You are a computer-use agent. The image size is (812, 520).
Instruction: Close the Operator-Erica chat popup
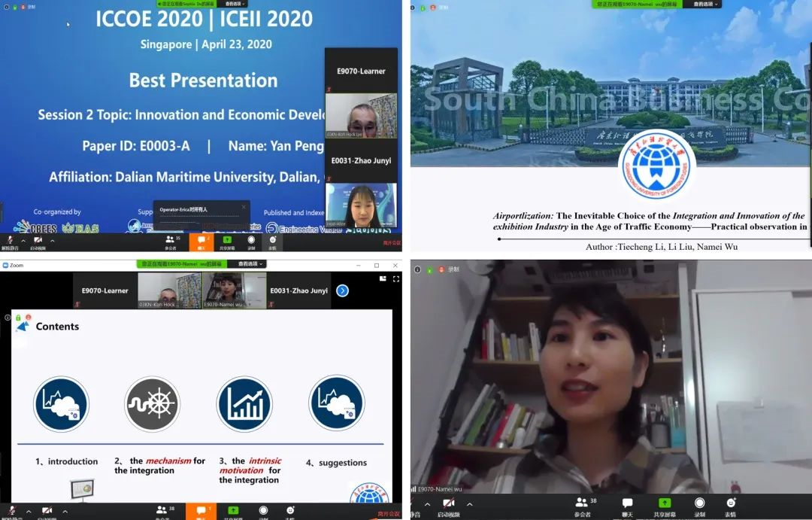click(x=244, y=207)
